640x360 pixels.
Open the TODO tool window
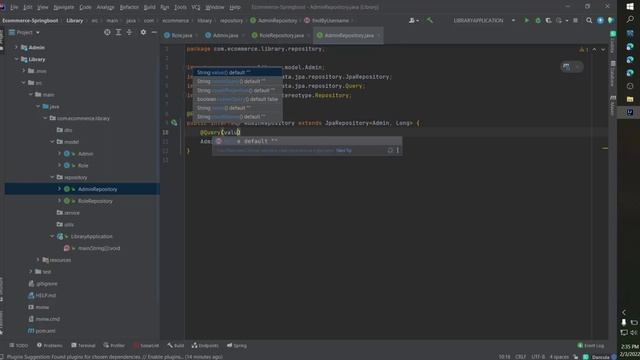tap(19, 345)
